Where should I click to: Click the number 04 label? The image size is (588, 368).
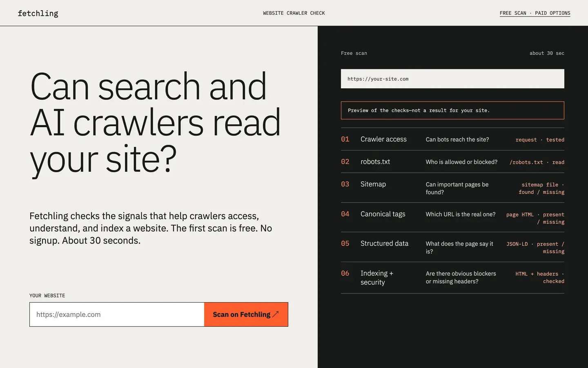345,214
